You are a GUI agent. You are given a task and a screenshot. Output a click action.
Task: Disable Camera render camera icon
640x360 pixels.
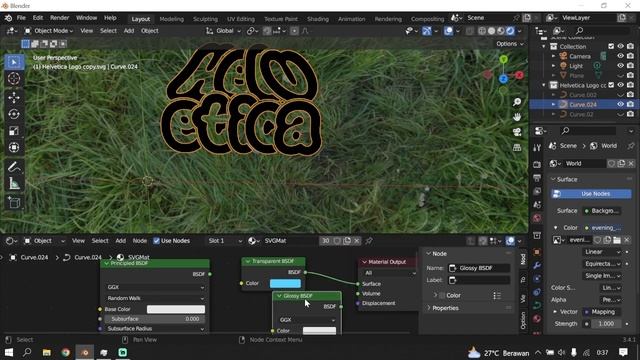[630, 56]
